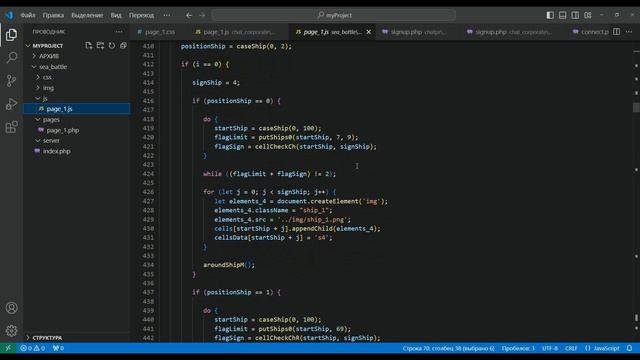Switch to the page_1.js chat_corporate tab
The width and height of the screenshot is (640, 360).
point(238,32)
